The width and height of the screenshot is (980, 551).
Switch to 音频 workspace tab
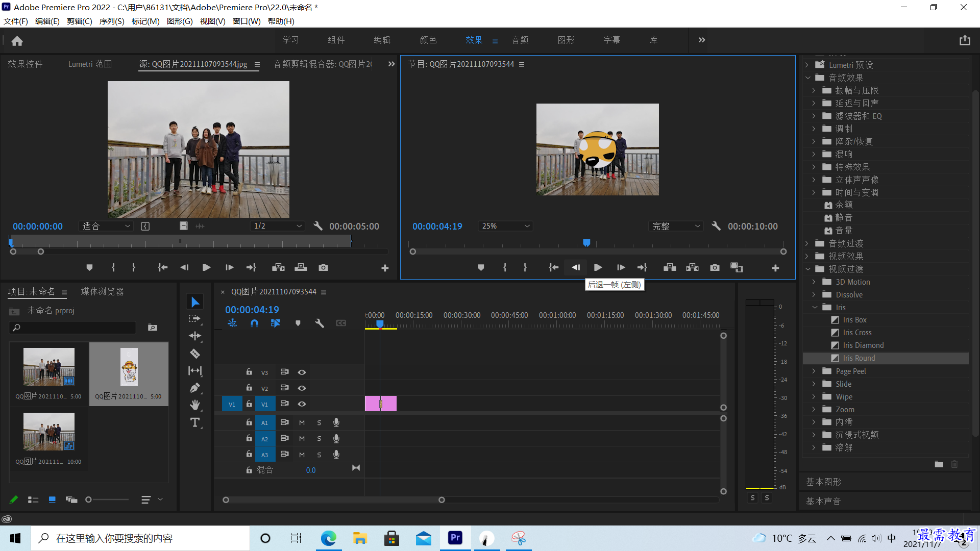tap(520, 40)
